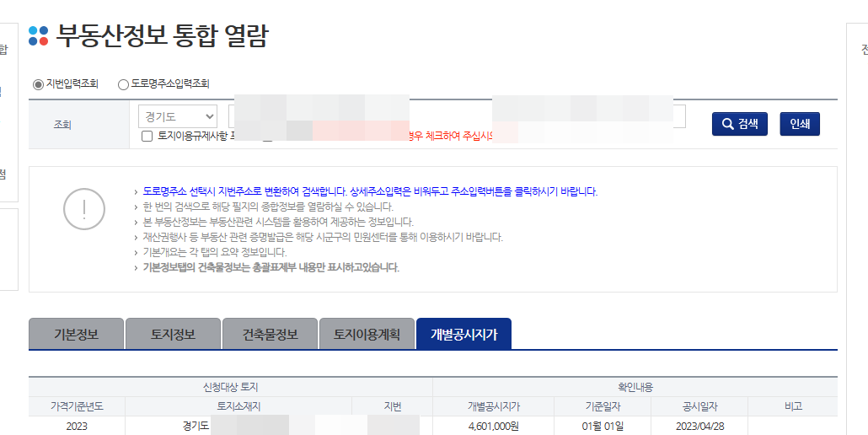Image resolution: width=868 pixels, height=435 pixels.
Task: Click the 확인내용 header
Action: tap(635, 388)
